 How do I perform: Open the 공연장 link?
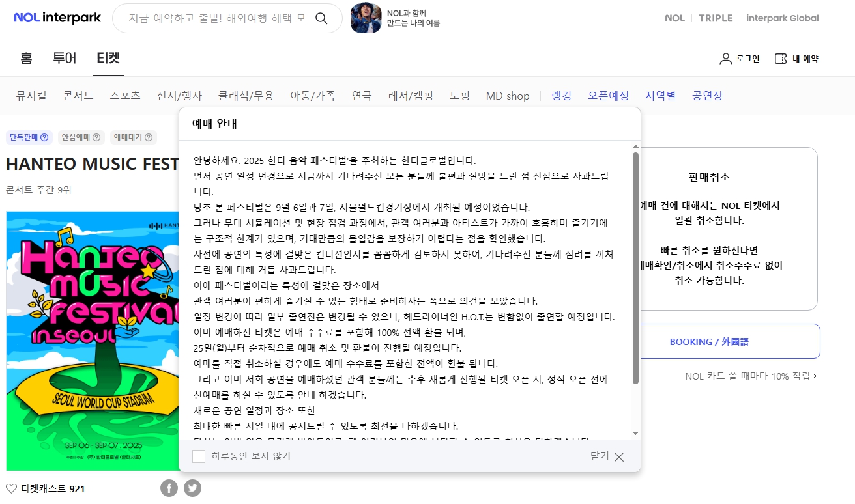tap(707, 96)
